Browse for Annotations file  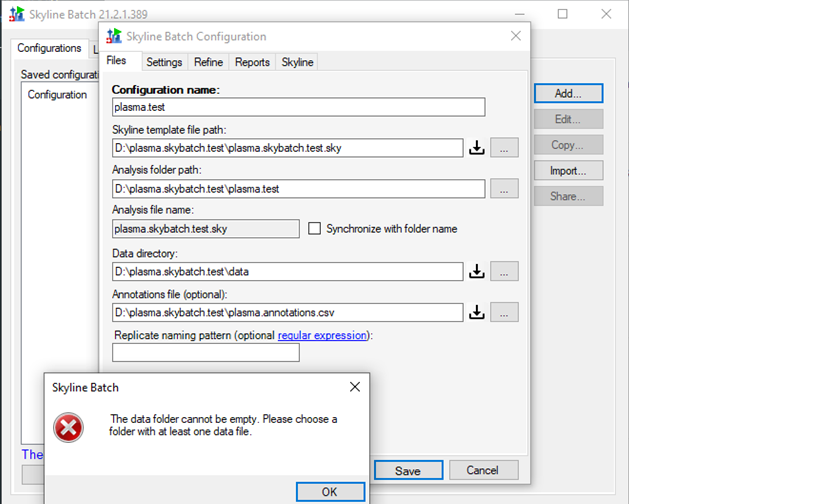[x=504, y=312]
